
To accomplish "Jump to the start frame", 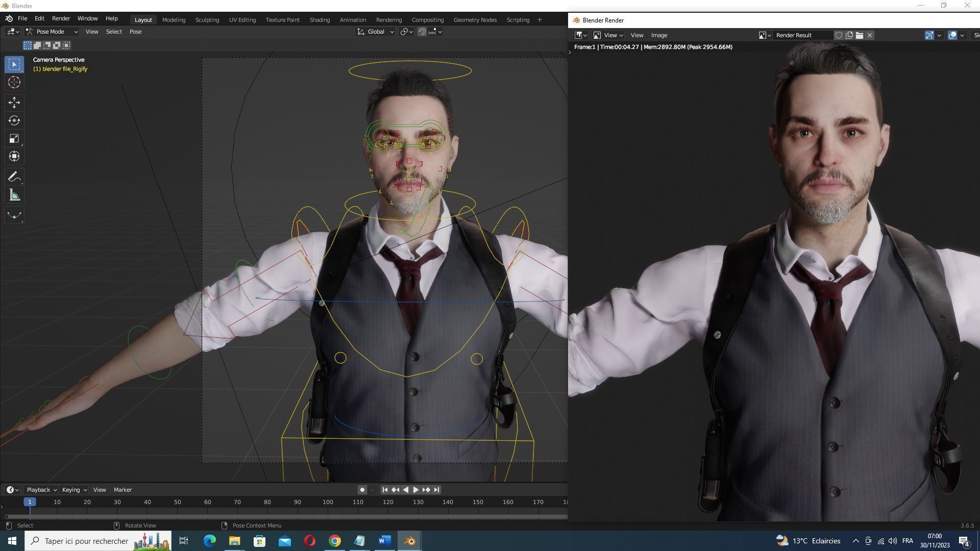I will pos(385,490).
